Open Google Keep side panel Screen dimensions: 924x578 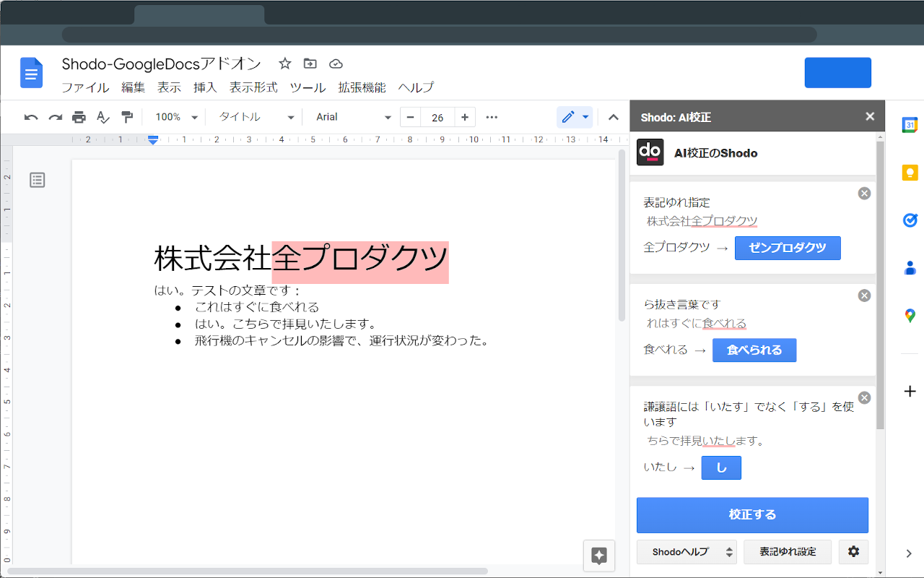click(x=910, y=173)
